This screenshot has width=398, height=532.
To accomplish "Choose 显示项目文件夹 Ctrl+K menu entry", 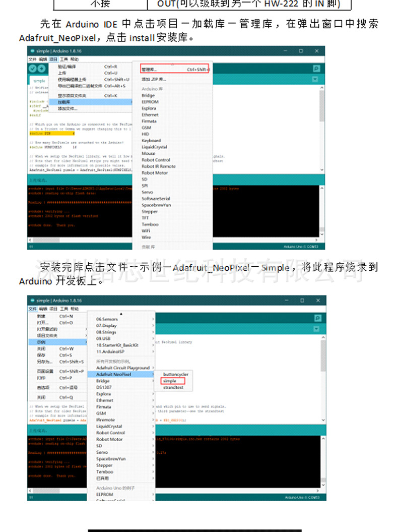I will pyautogui.click(x=90, y=96).
